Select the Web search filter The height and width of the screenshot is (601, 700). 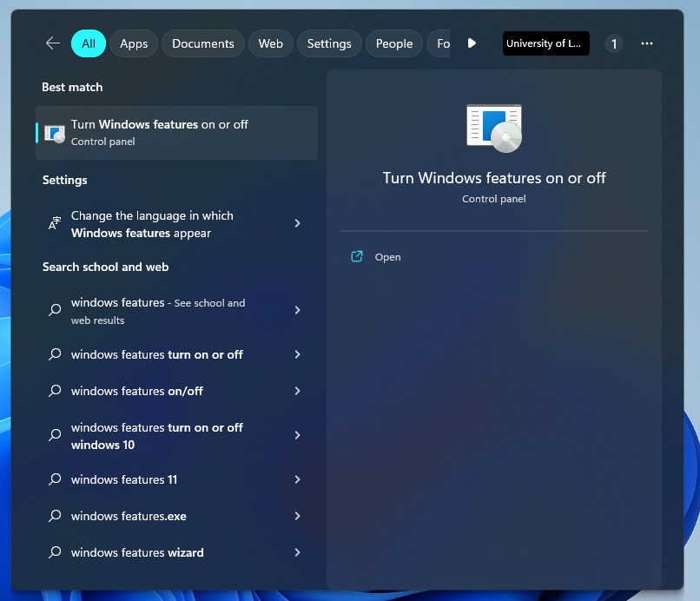[270, 43]
